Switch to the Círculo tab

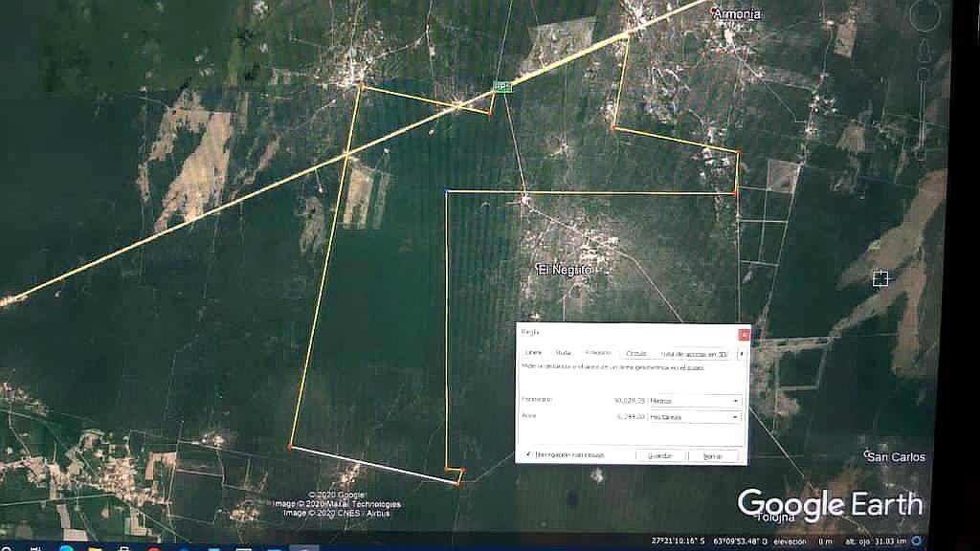(x=636, y=352)
